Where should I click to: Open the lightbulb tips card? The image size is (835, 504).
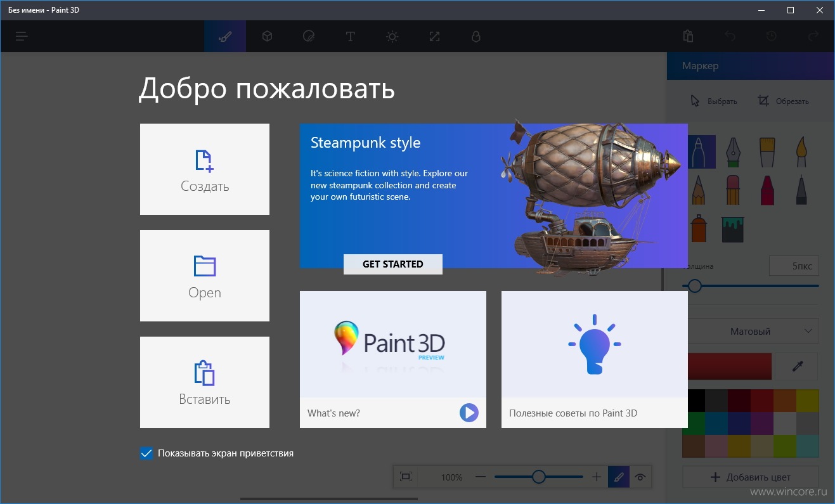pos(595,359)
